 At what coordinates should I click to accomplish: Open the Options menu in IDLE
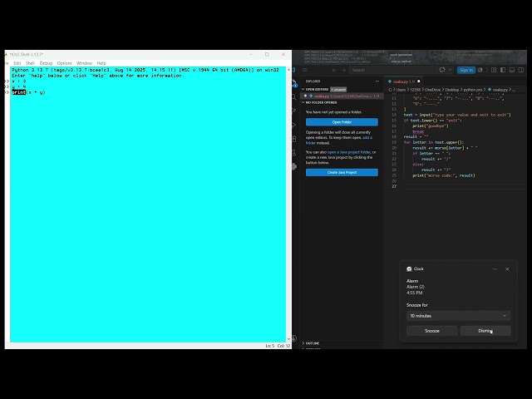coord(65,63)
